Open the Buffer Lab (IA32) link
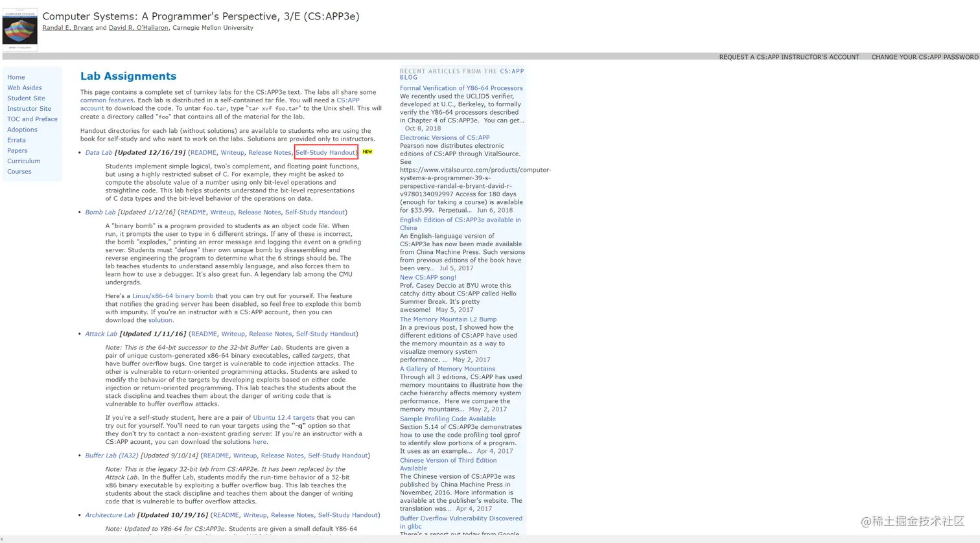The height and width of the screenshot is (543, 980). pos(111,456)
